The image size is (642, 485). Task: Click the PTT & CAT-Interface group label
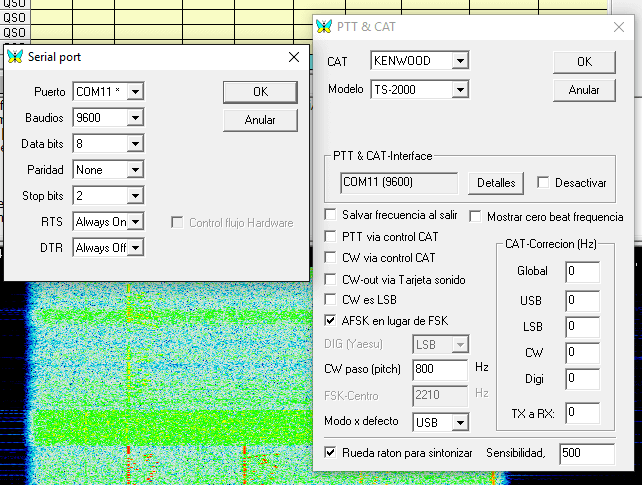382,156
